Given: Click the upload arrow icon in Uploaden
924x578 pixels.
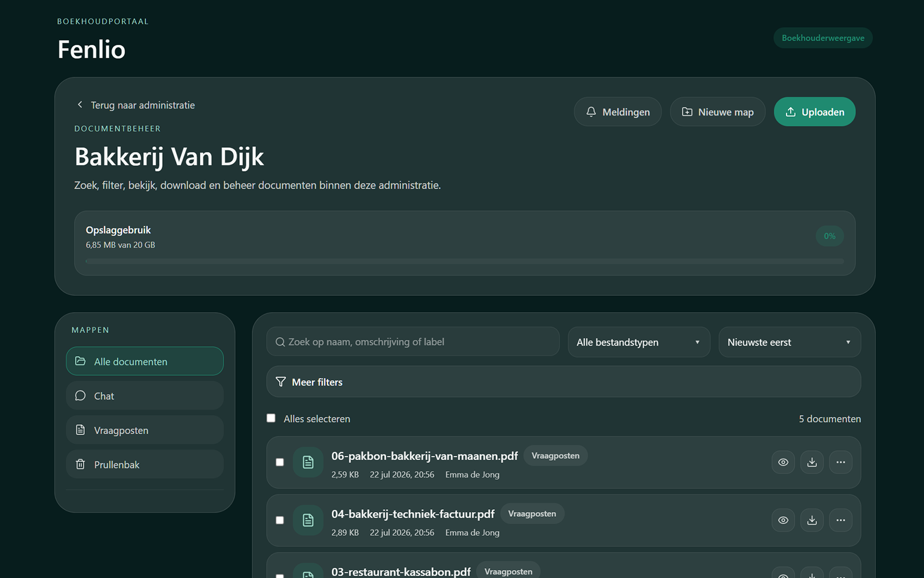Looking at the screenshot, I should coord(791,112).
